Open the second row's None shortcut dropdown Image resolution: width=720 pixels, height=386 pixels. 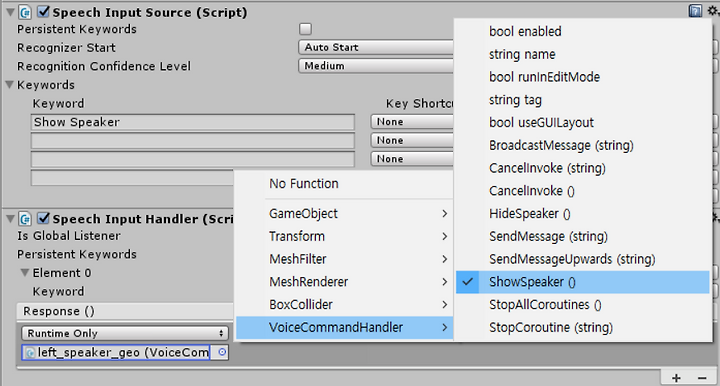point(412,140)
